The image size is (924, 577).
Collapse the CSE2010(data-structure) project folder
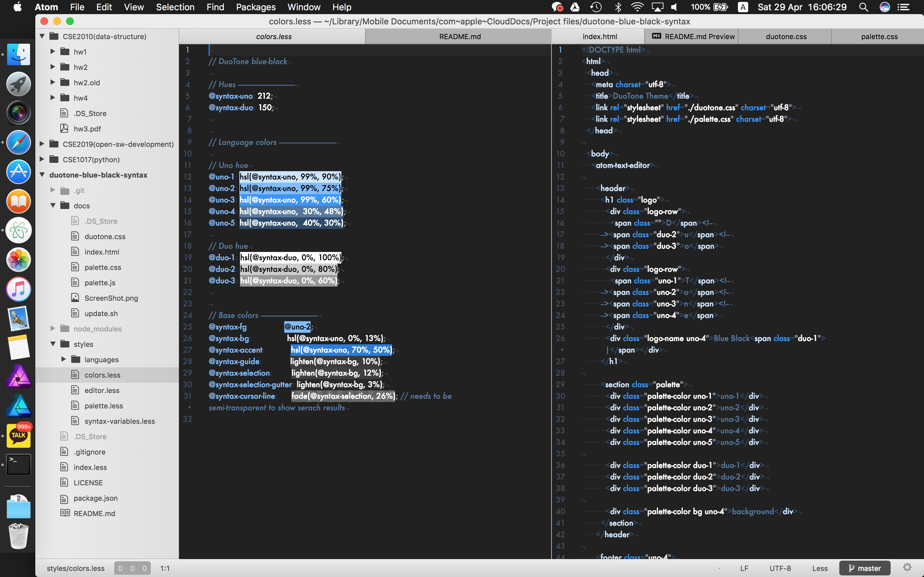click(42, 36)
